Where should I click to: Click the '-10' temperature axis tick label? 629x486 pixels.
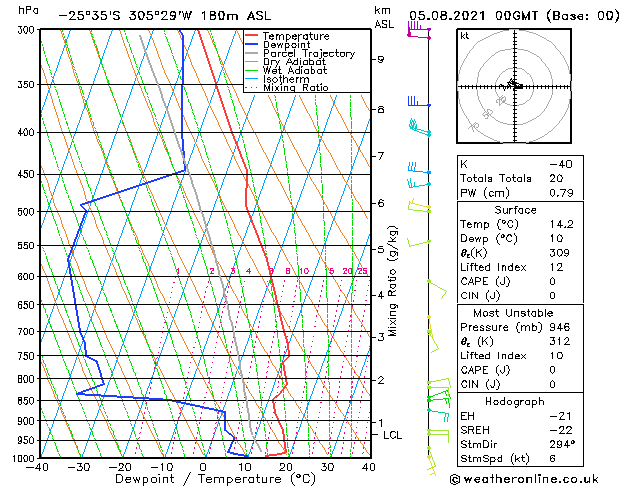161,467
